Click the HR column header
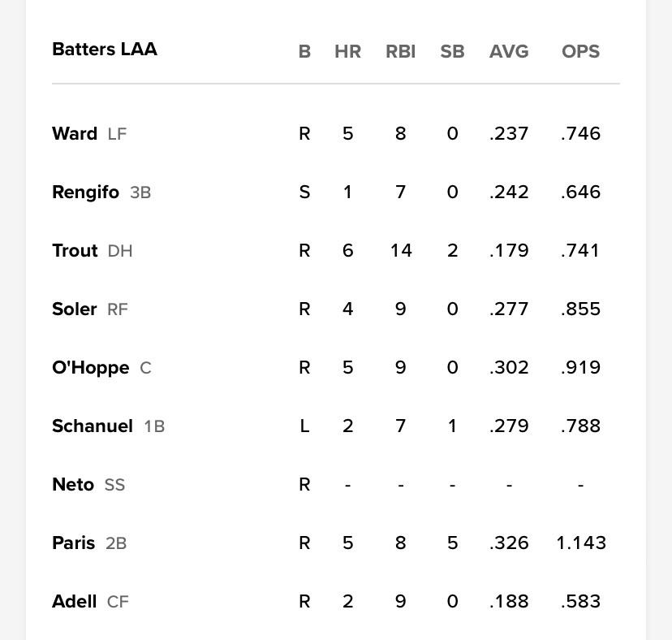This screenshot has height=640, width=672. coord(347,51)
